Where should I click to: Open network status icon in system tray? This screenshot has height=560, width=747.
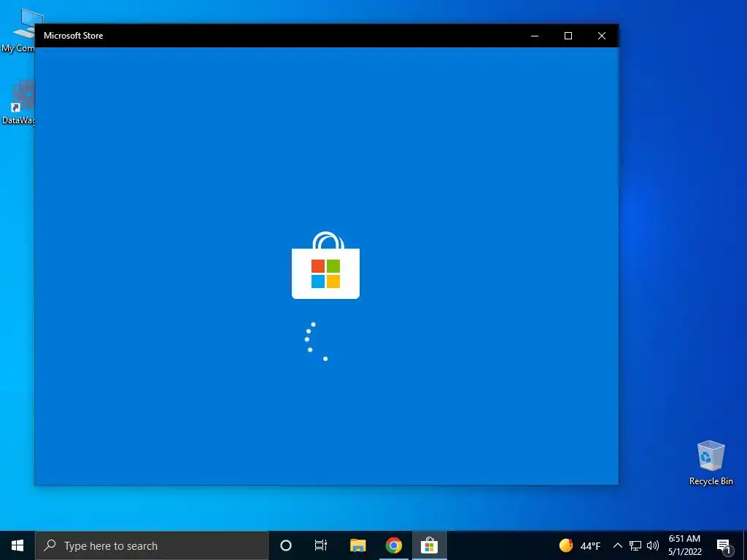tap(635, 545)
